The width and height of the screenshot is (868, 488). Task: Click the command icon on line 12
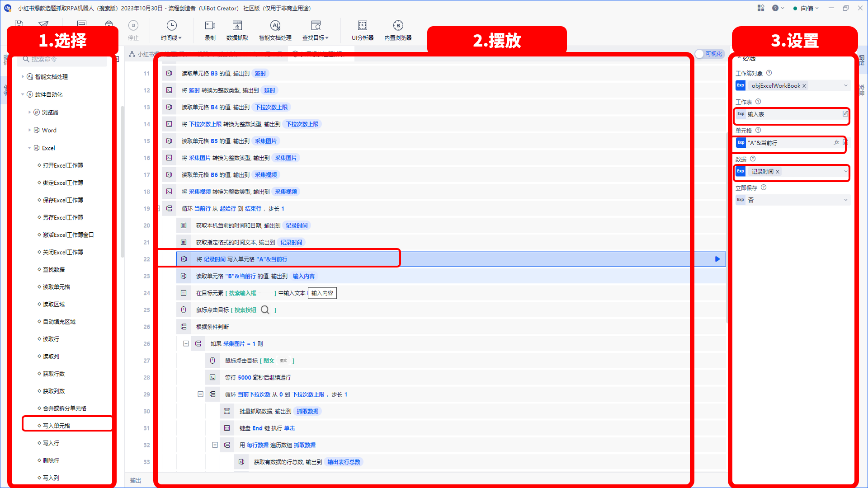tap(169, 90)
